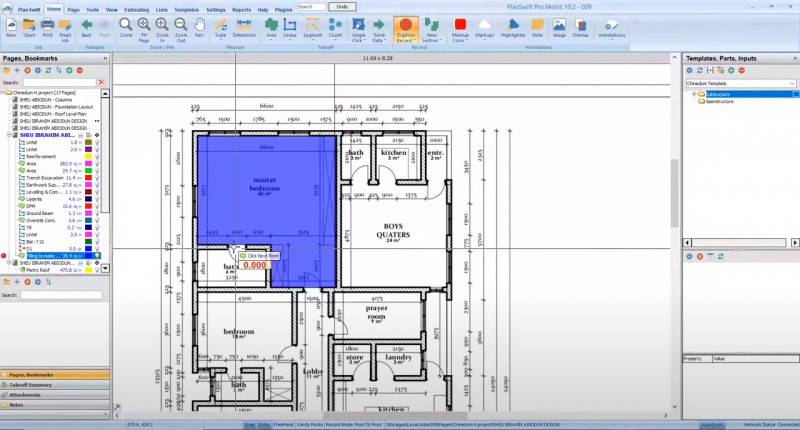The width and height of the screenshot is (800, 430).
Task: Switch to the Reports ribbon tab
Action: tap(242, 7)
